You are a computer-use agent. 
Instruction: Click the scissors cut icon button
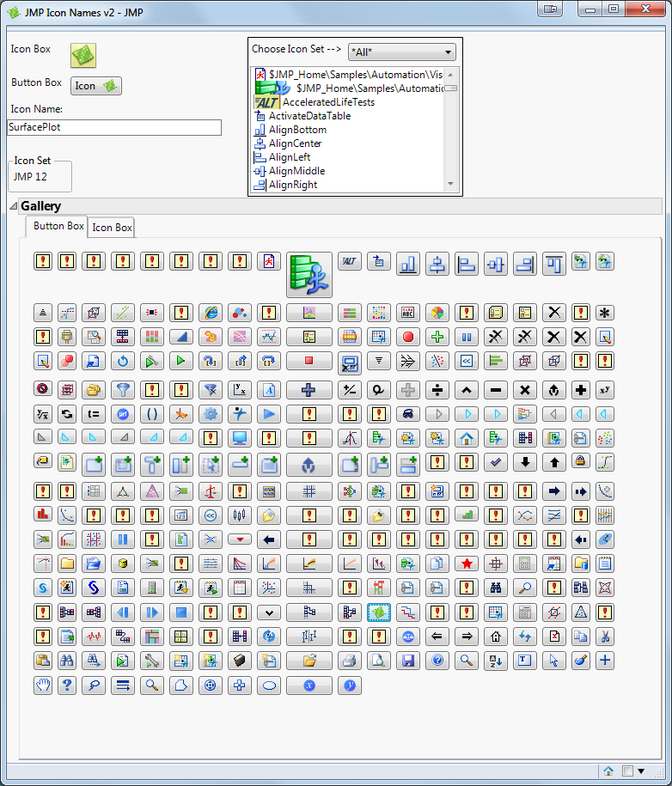point(605,637)
